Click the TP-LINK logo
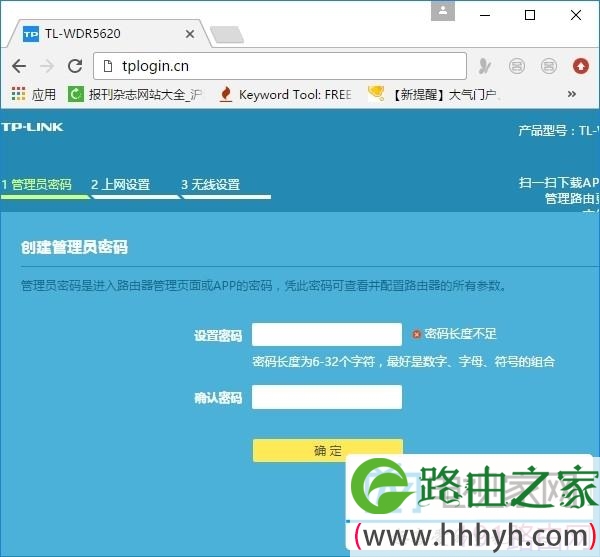 pyautogui.click(x=32, y=127)
